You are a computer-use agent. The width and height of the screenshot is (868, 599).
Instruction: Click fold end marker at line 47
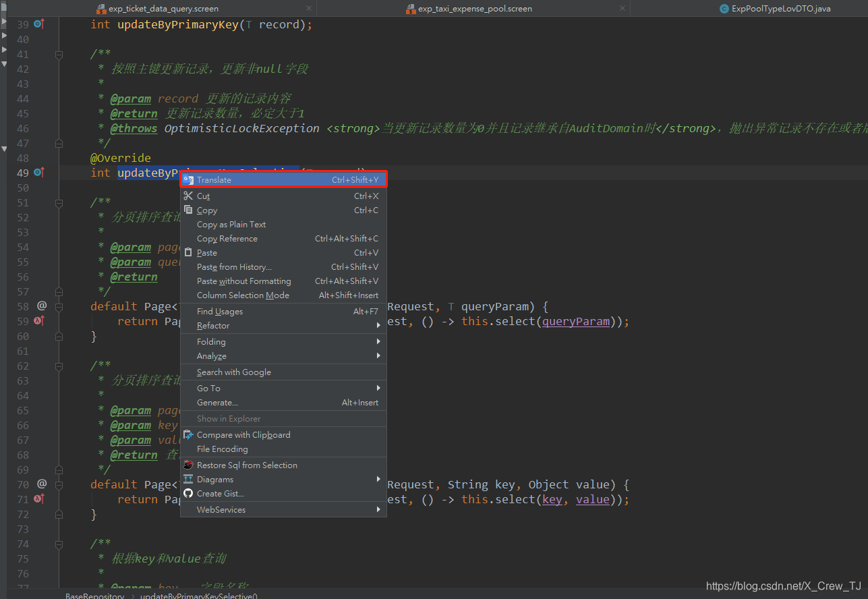coord(59,143)
